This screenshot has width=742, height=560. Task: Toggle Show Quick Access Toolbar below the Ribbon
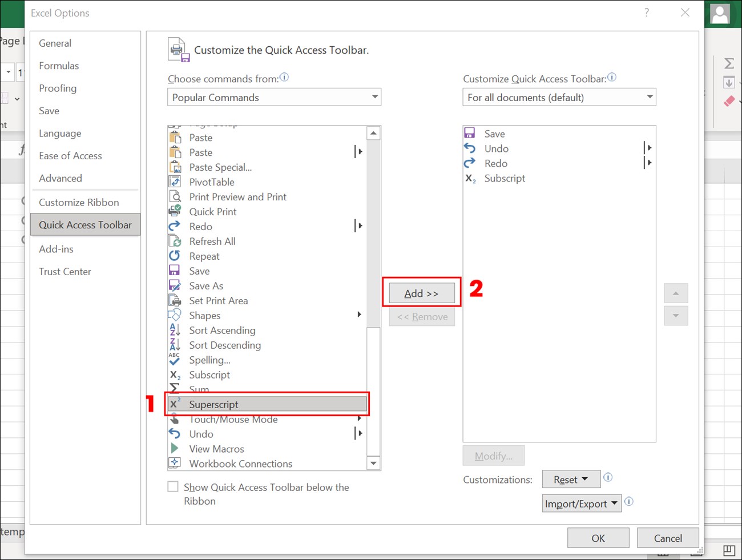173,487
